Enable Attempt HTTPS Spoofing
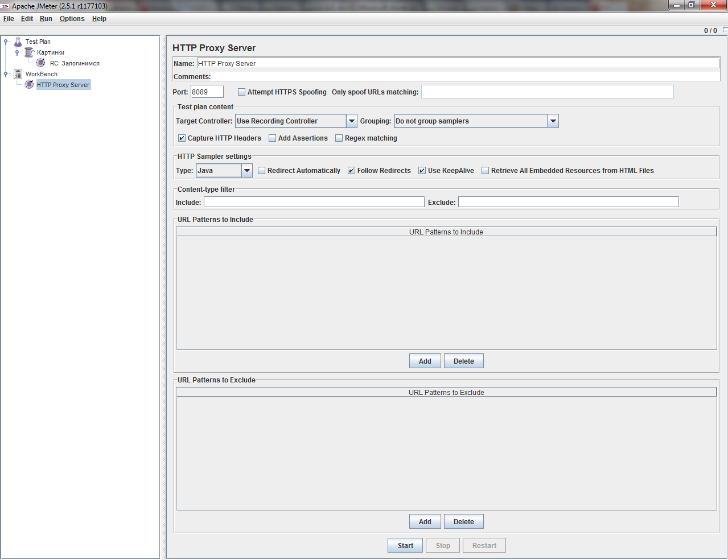This screenshot has height=560, width=728. click(242, 92)
